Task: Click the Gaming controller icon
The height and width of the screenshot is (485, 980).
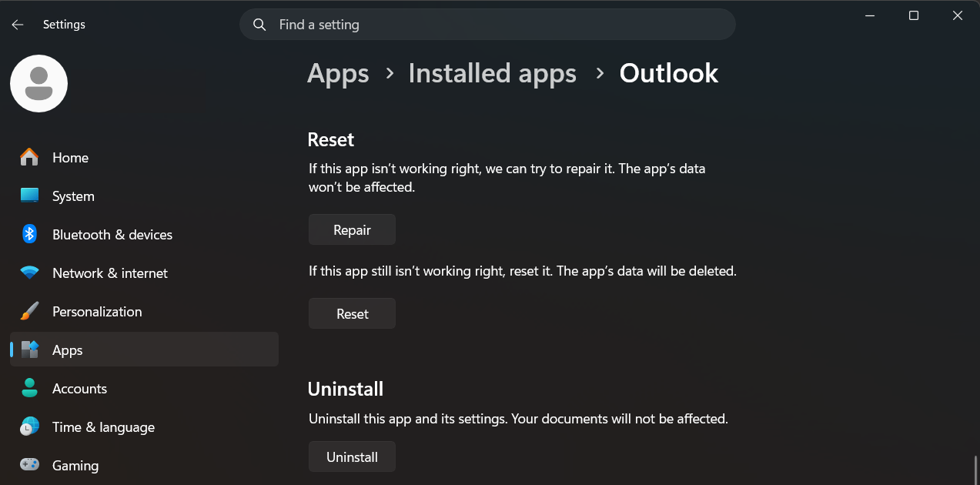Action: (29, 465)
